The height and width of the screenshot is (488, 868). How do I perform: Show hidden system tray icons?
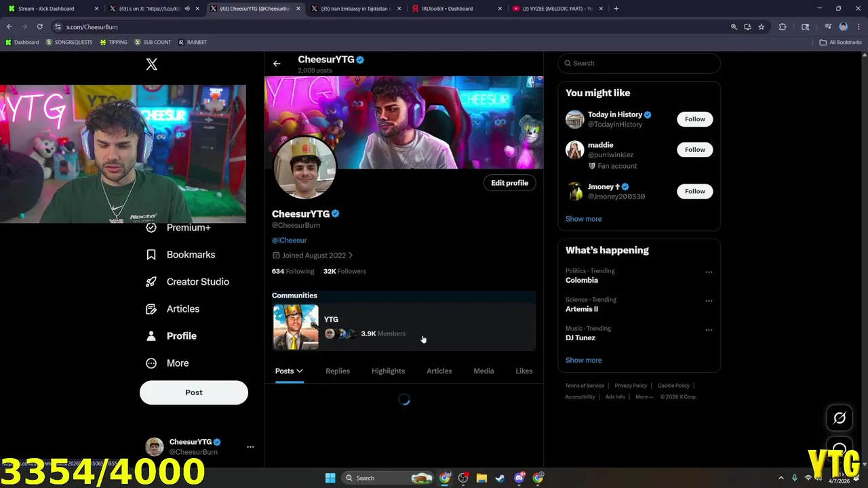[x=781, y=478]
